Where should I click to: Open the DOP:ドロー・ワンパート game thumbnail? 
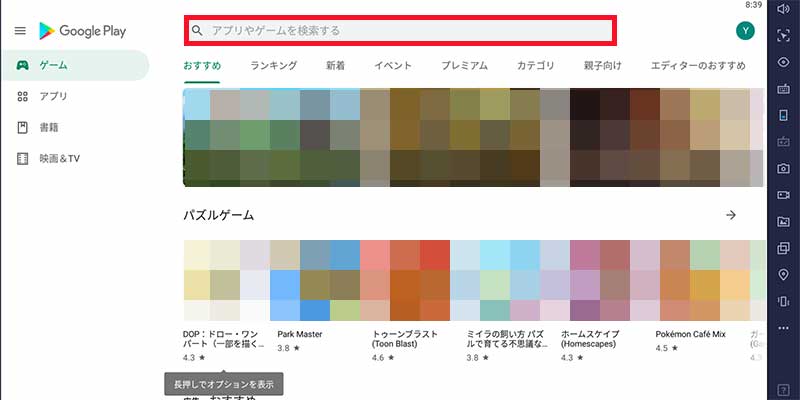coord(224,281)
